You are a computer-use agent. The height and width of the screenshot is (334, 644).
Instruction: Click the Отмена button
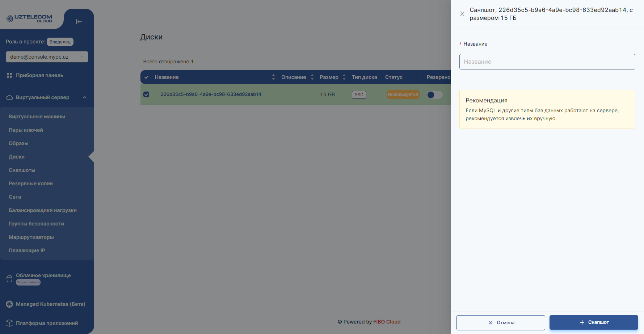[x=501, y=322]
